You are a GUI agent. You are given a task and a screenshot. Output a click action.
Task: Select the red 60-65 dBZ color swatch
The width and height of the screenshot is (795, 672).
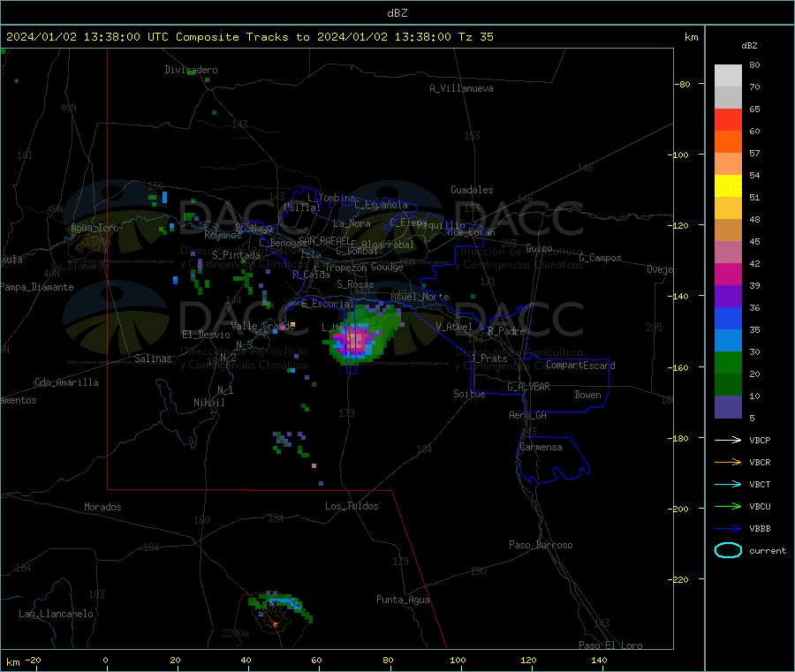(x=728, y=119)
